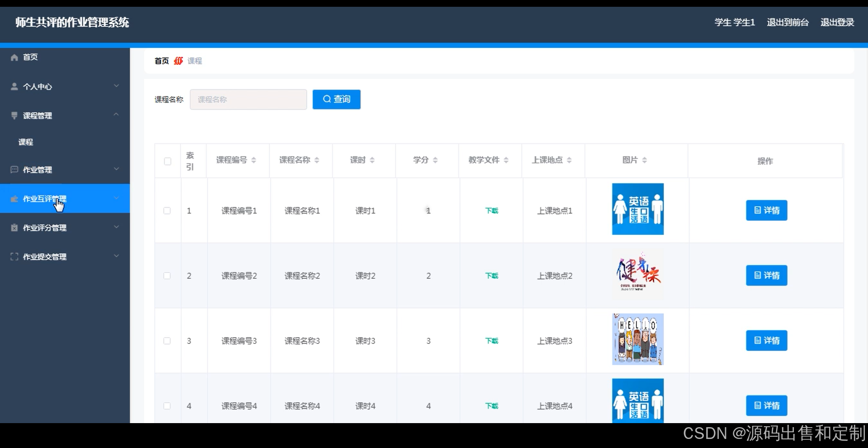Click 退出到前台 in the top bar
868x448 pixels.
click(x=788, y=22)
